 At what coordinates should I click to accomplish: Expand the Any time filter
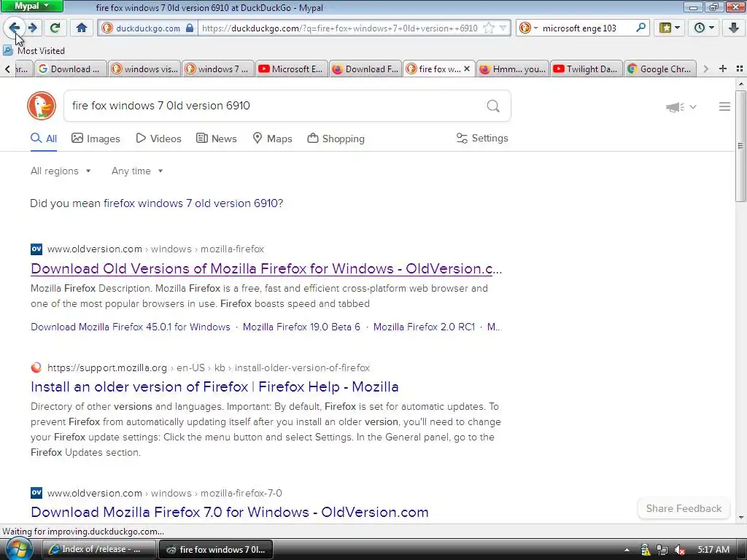(x=137, y=171)
